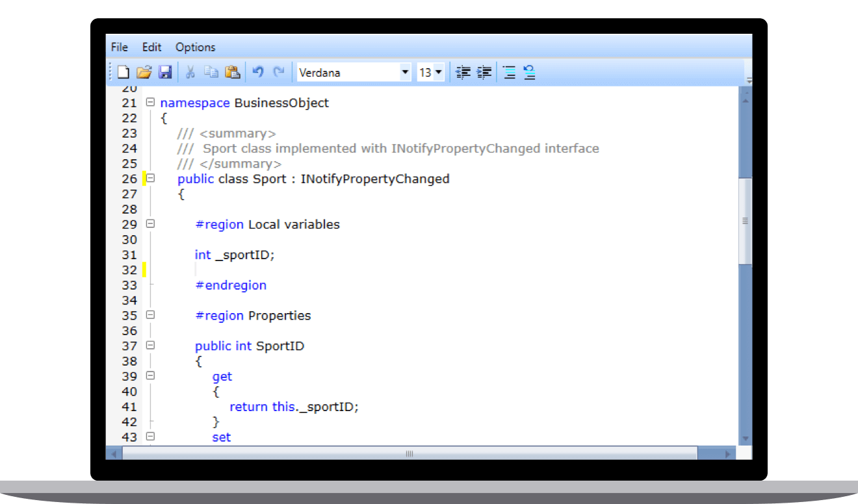The image size is (858, 504).
Task: Increase the indent of the selection
Action: (484, 72)
